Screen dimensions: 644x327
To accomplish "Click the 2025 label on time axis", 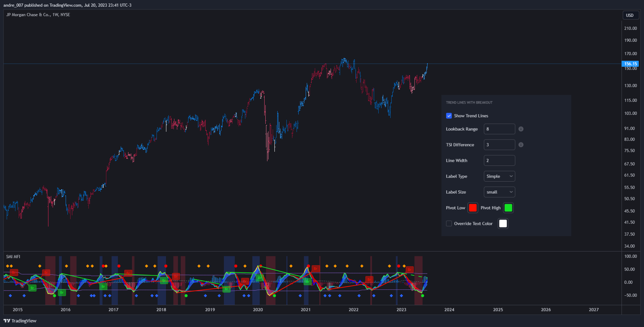I will click(498, 310).
